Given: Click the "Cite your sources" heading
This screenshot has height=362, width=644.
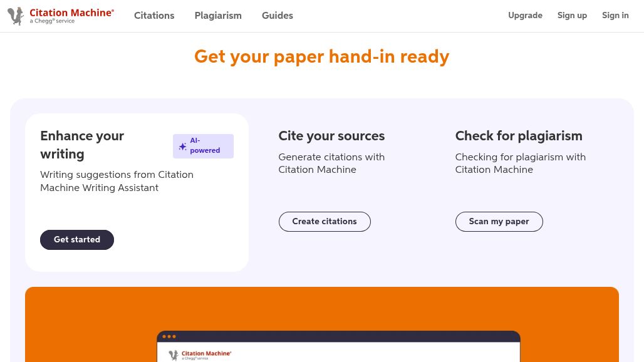Looking at the screenshot, I should [331, 136].
